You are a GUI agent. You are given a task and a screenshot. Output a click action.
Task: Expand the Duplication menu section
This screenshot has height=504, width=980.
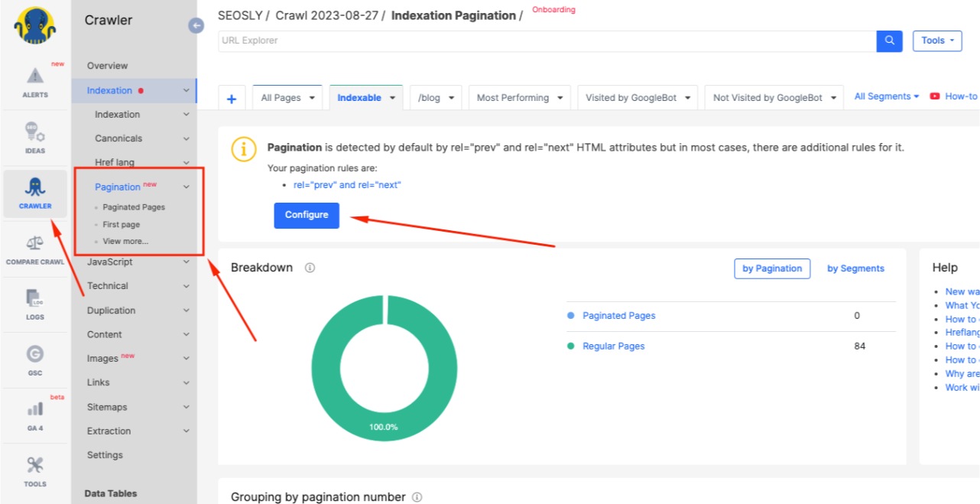pos(110,310)
